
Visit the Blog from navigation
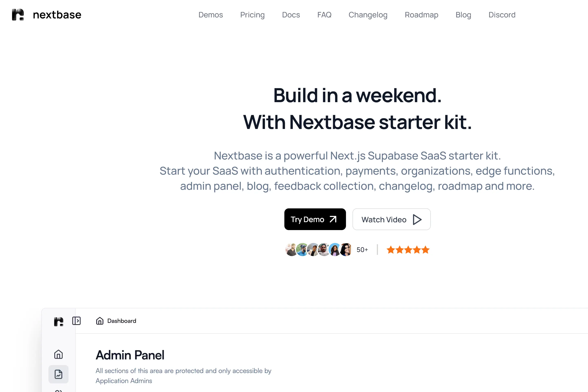pyautogui.click(x=463, y=15)
